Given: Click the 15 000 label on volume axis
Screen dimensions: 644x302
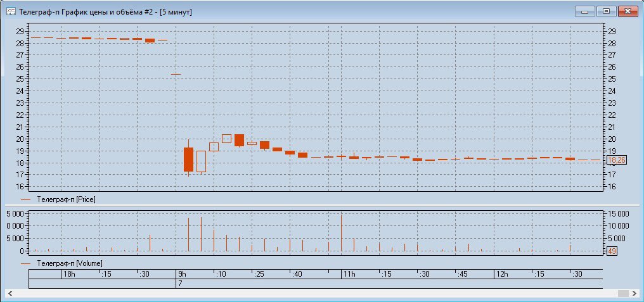Looking at the screenshot, I should tap(618, 214).
